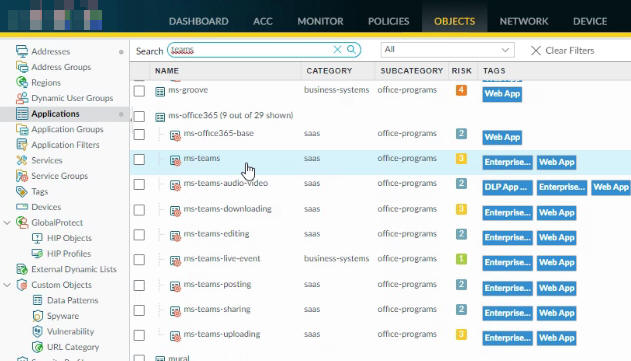This screenshot has height=361, width=631.
Task: Click the External Dynamic Lists icon
Action: (22, 269)
